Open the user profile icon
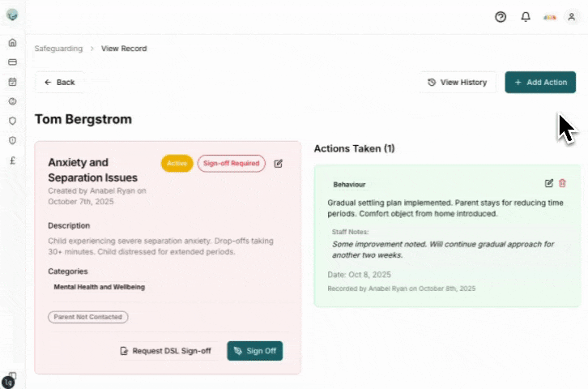Image resolution: width=588 pixels, height=389 pixels. [x=571, y=17]
